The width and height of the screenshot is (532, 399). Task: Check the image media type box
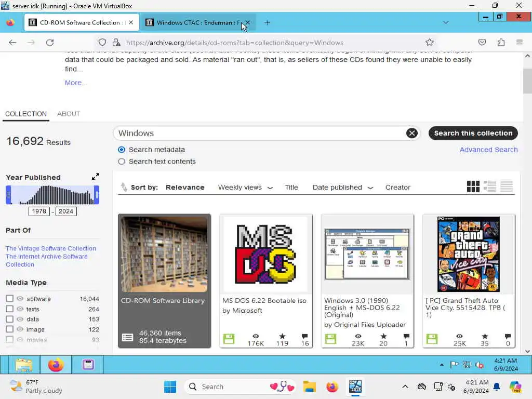pyautogui.click(x=9, y=329)
